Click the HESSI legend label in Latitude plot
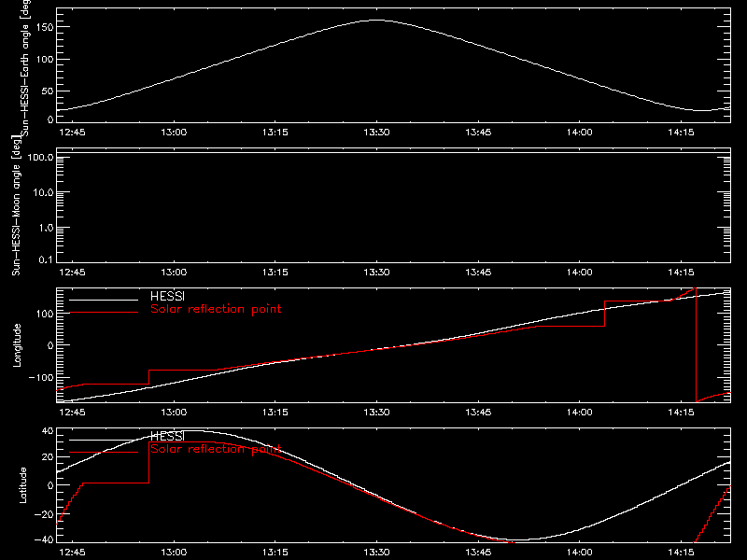Image resolution: width=747 pixels, height=560 pixels. click(x=167, y=436)
